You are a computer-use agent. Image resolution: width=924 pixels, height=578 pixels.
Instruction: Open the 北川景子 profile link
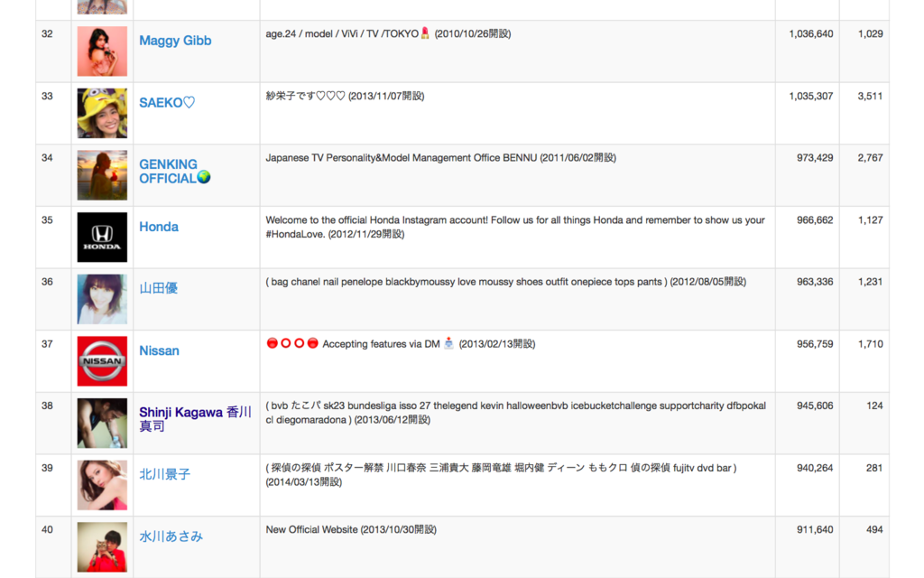click(x=164, y=474)
